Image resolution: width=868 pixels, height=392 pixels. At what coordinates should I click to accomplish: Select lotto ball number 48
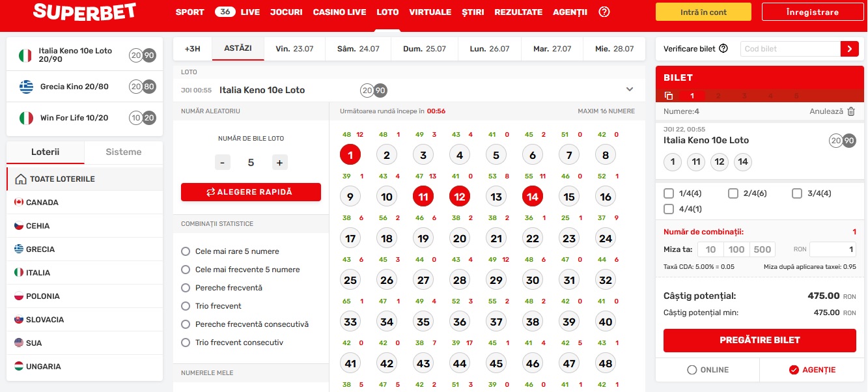coord(606,363)
